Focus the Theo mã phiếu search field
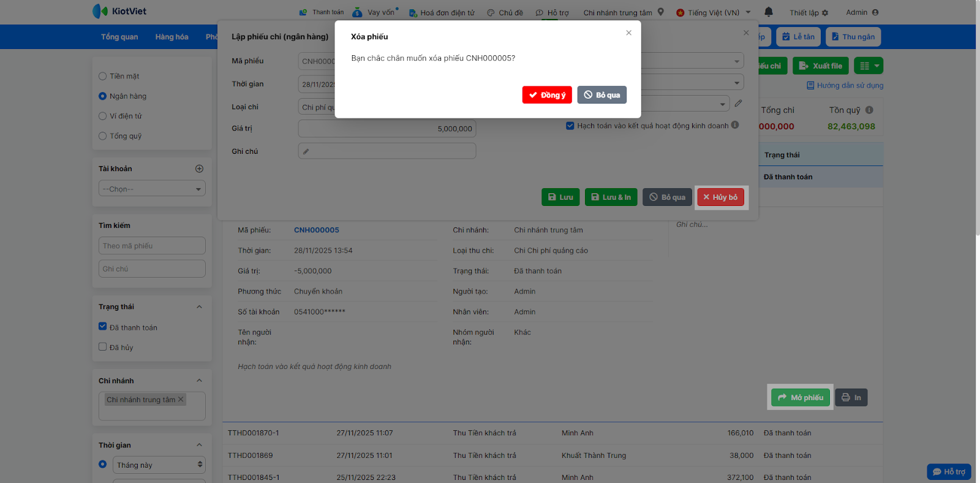Viewport: 980px width, 483px height. 152,246
